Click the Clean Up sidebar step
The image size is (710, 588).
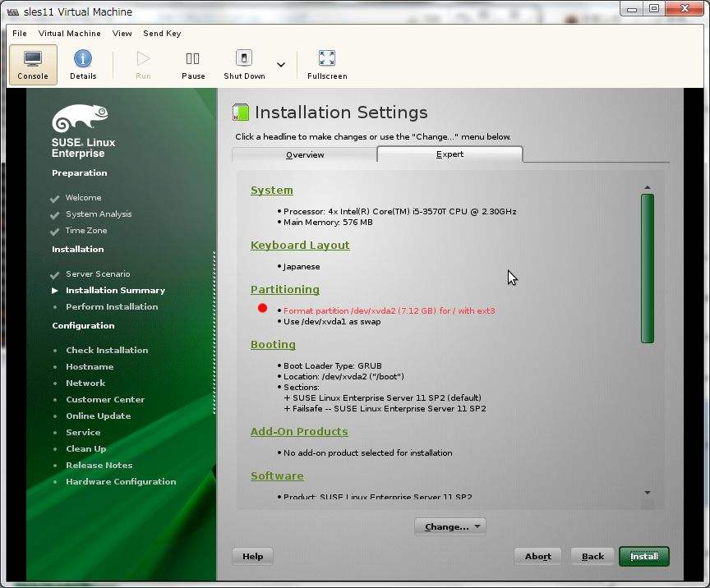(86, 449)
